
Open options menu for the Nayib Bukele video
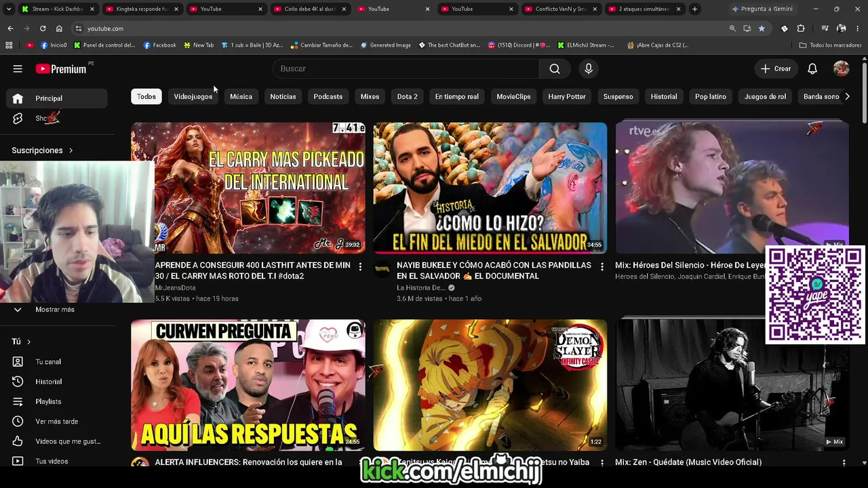pos(601,266)
